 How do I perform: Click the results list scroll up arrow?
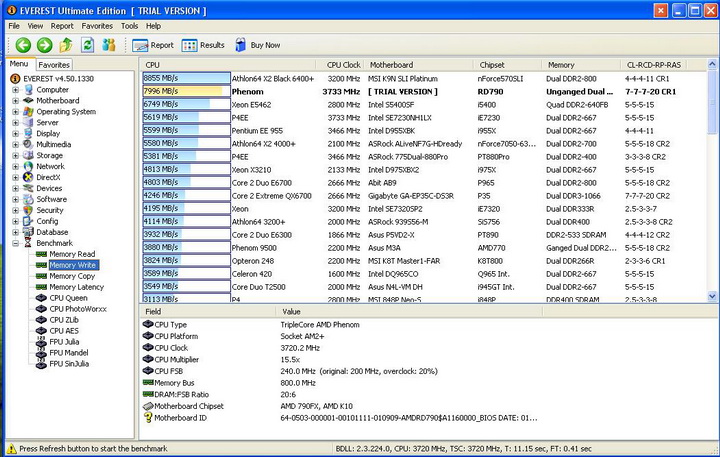point(712,64)
